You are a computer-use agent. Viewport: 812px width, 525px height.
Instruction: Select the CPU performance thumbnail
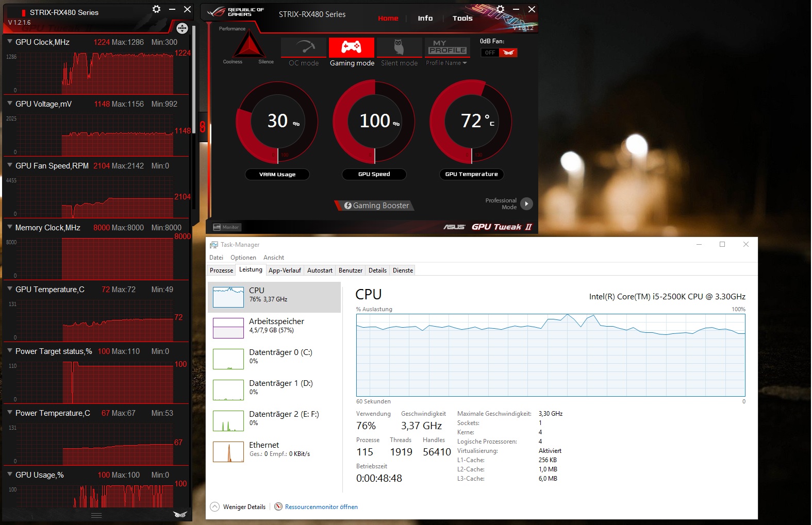pos(228,297)
